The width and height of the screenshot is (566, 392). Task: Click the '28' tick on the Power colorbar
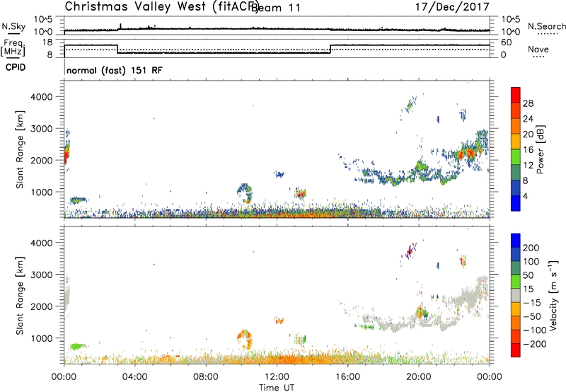(528, 103)
